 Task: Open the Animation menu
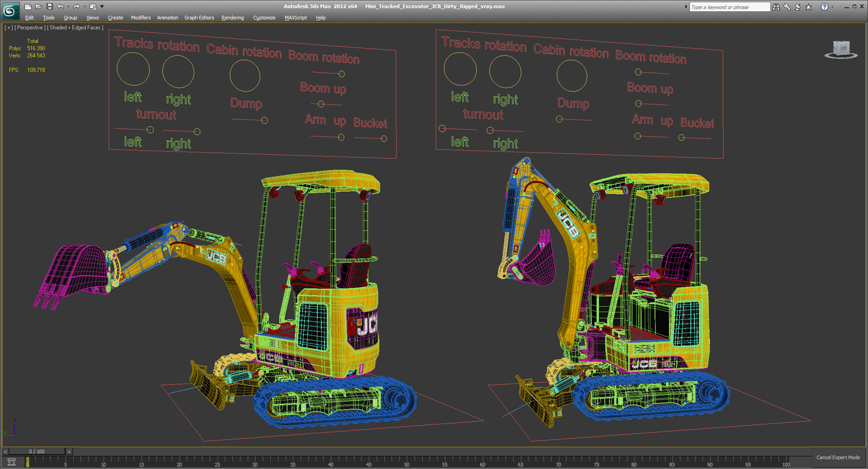tap(168, 18)
